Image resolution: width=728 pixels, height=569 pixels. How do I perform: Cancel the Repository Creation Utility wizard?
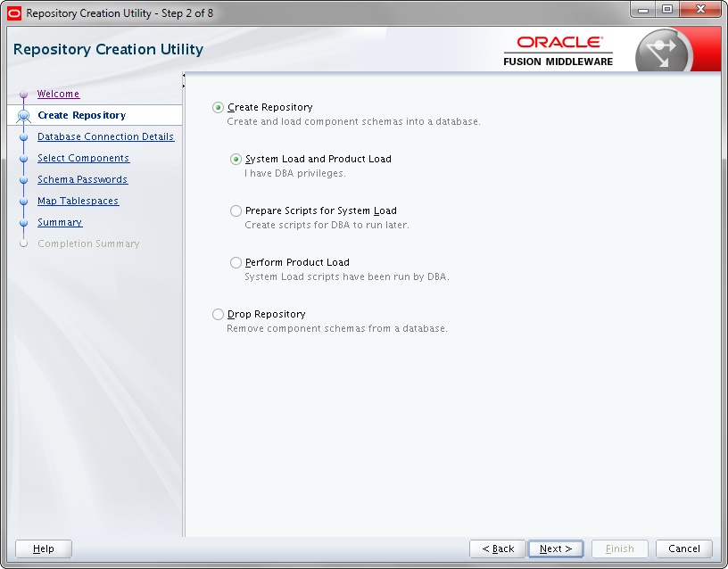(684, 548)
